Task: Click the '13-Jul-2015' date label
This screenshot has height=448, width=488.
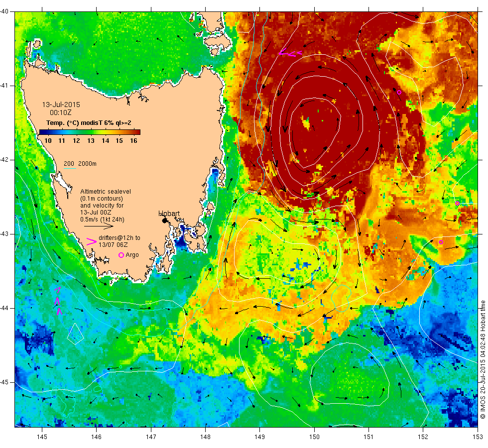Action: pos(61,105)
